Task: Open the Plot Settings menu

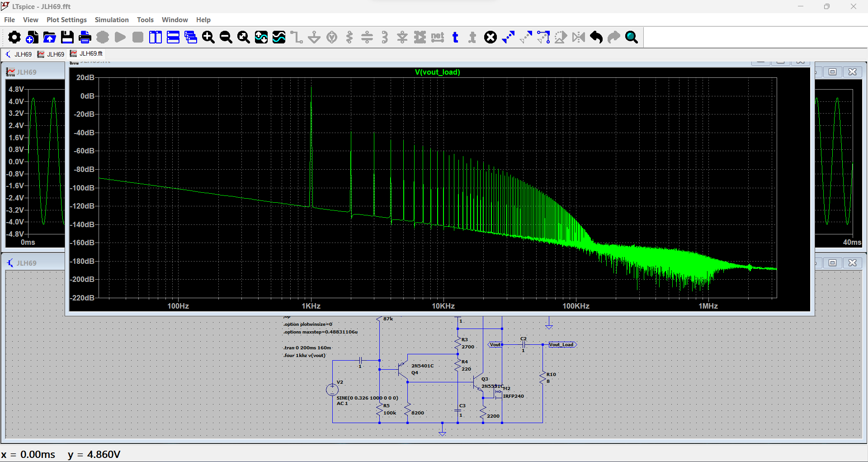Action: click(66, 20)
